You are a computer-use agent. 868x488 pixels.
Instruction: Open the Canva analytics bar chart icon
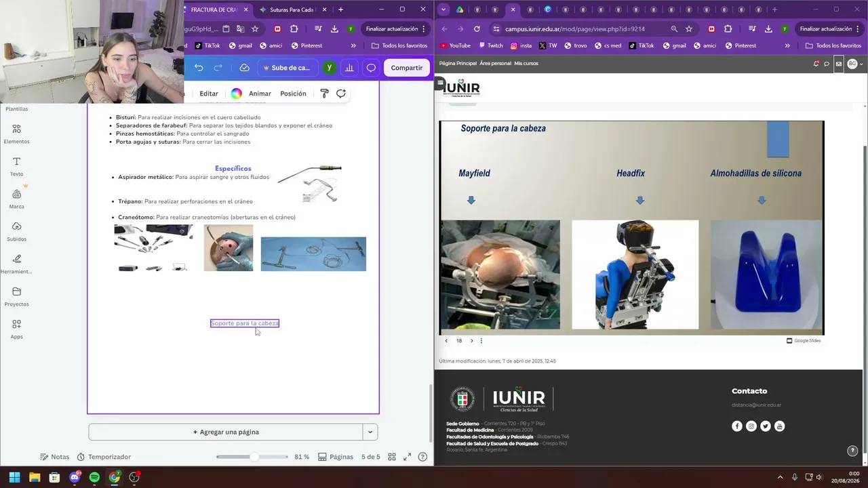pos(349,68)
